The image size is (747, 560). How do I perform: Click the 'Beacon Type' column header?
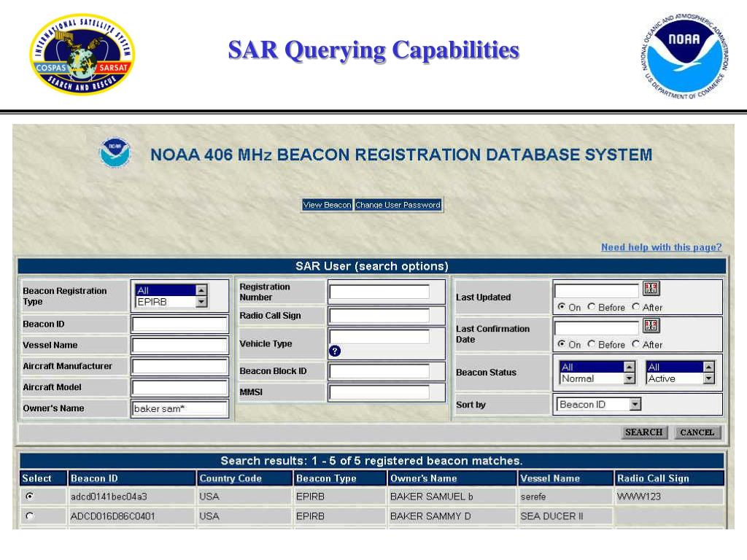(x=340, y=478)
